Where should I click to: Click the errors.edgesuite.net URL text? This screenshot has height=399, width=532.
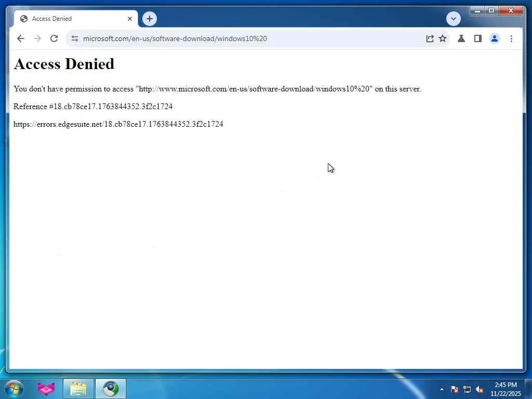(x=118, y=124)
